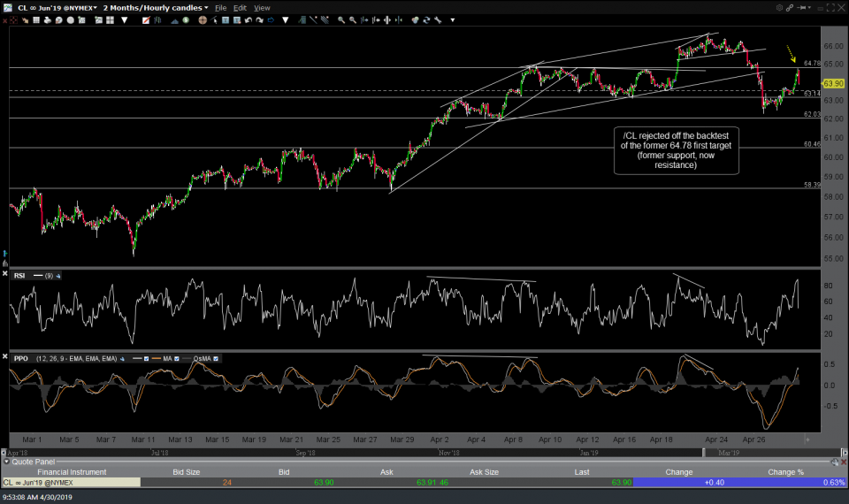
Task: Click the candlestick bars chart-type icon
Action: pyautogui.click(x=157, y=20)
